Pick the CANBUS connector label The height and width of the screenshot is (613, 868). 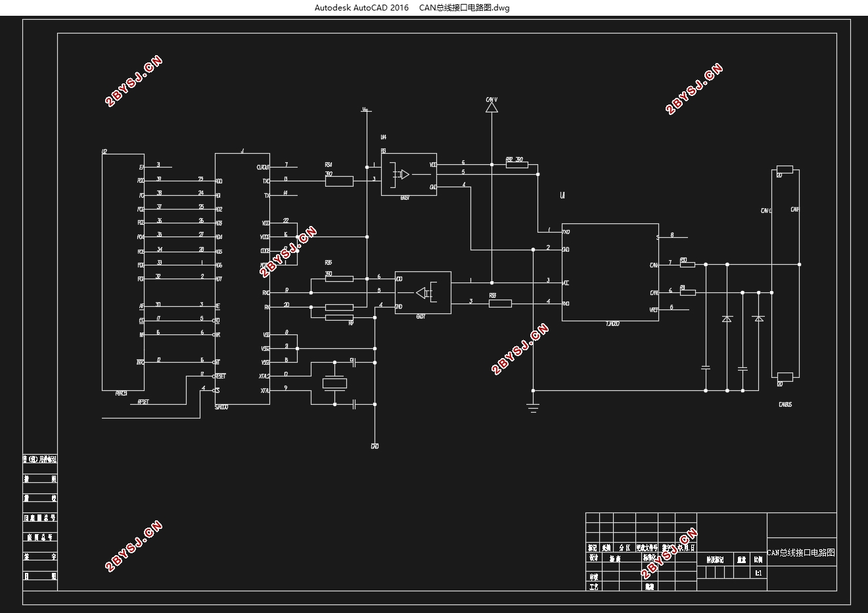[785, 405]
